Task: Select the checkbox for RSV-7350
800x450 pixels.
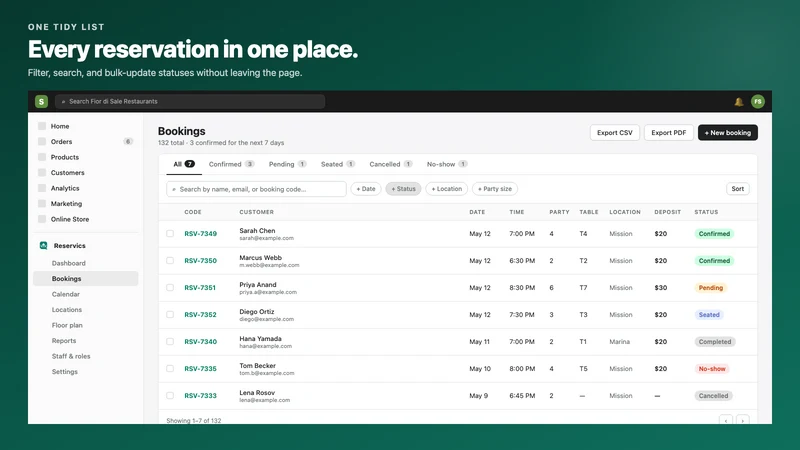Action: [170, 261]
